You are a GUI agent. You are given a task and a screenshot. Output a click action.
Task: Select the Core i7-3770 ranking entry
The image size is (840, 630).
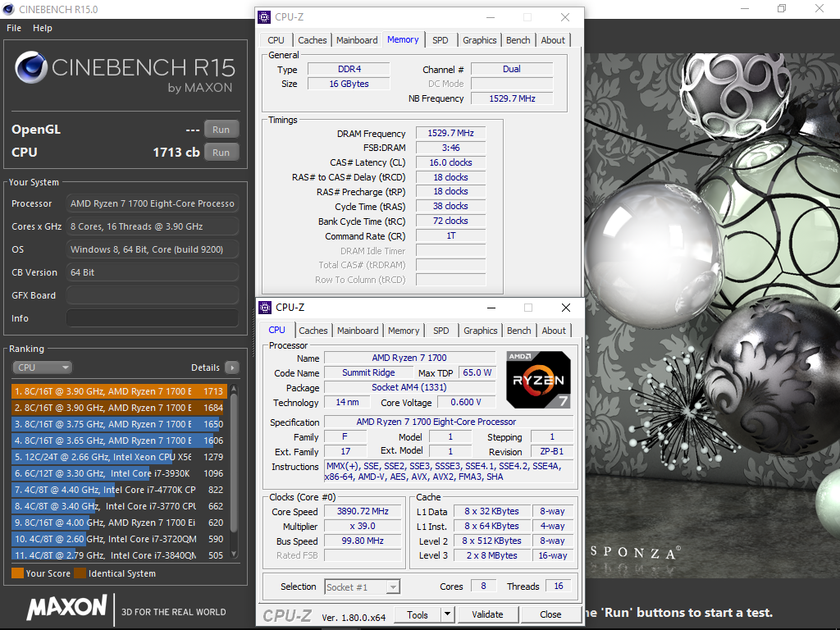[x=119, y=506]
